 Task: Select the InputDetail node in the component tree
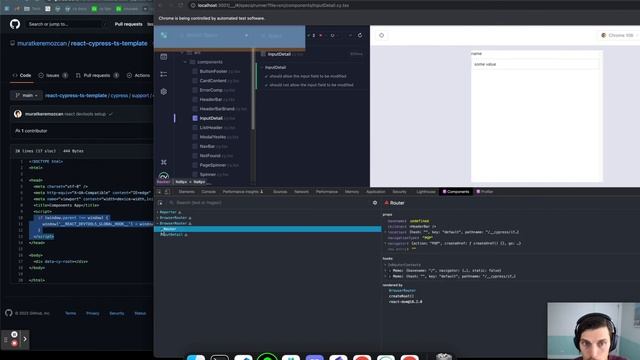tap(172, 235)
